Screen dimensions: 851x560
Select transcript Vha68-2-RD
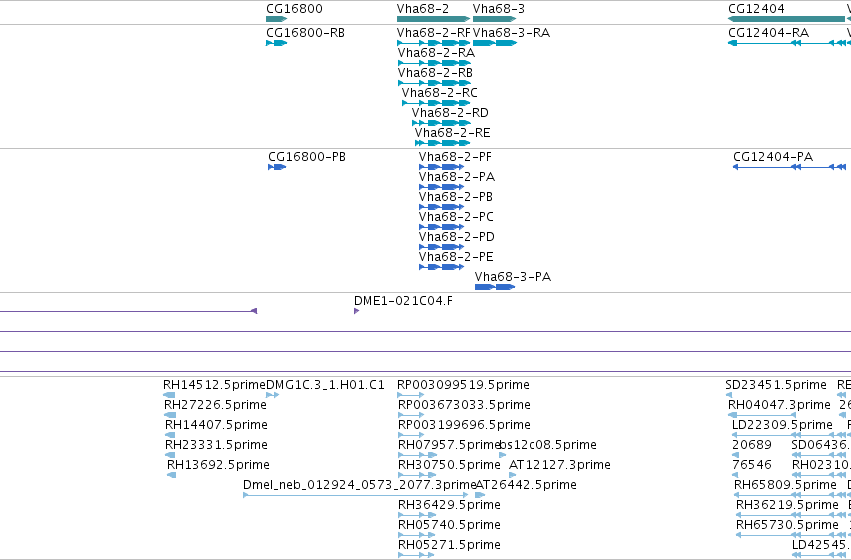[450, 113]
